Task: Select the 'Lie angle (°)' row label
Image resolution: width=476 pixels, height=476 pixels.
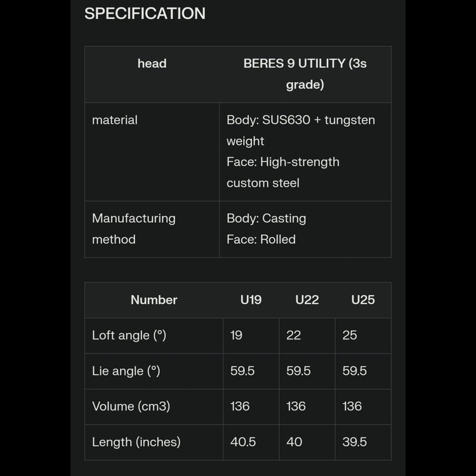Action: click(x=126, y=371)
